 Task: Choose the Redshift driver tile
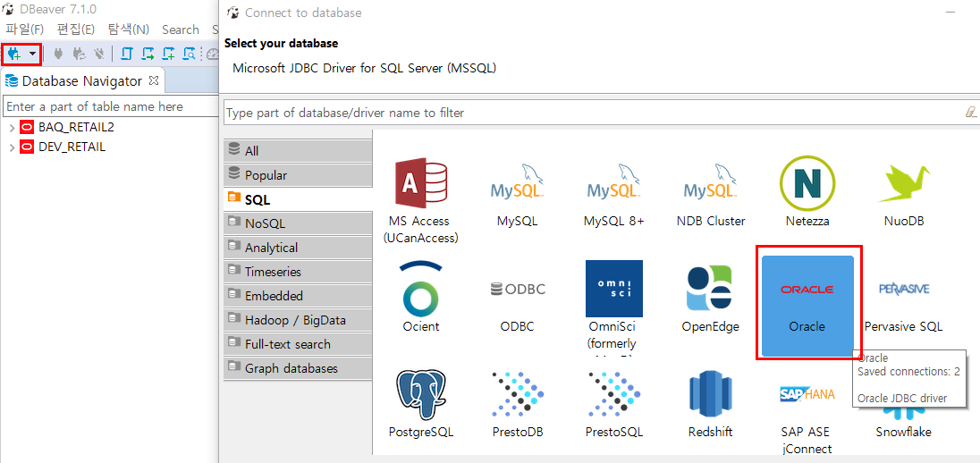[711, 405]
